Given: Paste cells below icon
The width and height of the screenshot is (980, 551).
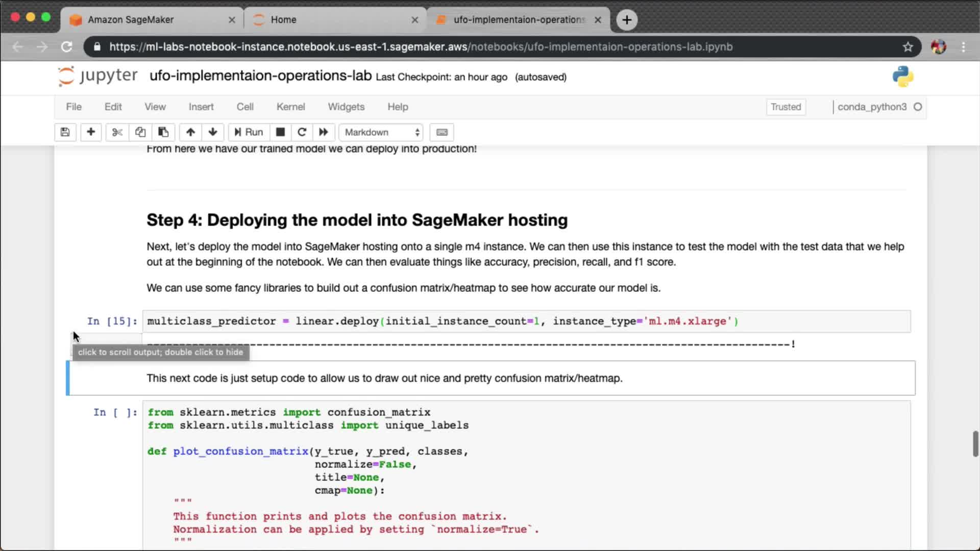Looking at the screenshot, I should 163,132.
